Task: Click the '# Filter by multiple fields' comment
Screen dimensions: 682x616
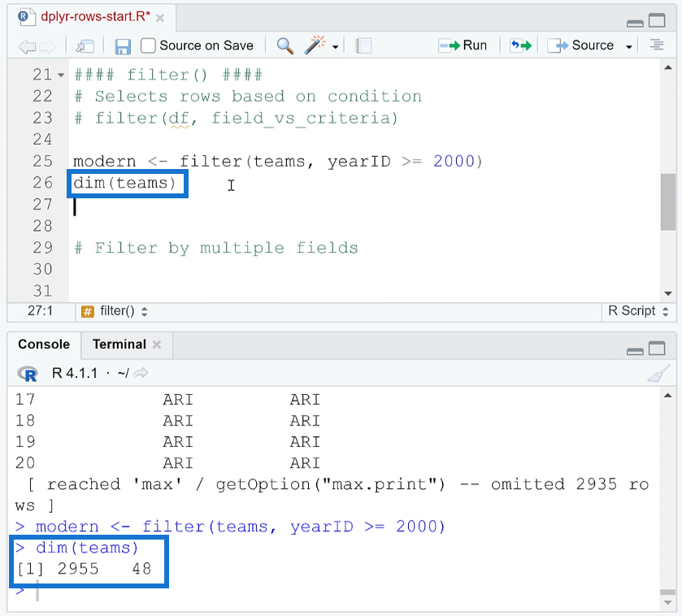Action: [216, 248]
